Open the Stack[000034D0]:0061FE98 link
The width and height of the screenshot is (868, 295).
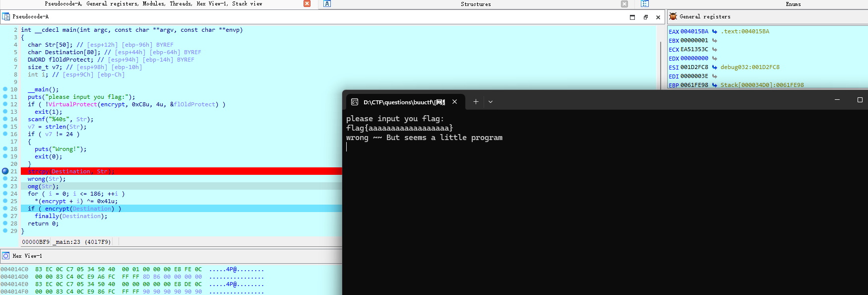pos(762,85)
